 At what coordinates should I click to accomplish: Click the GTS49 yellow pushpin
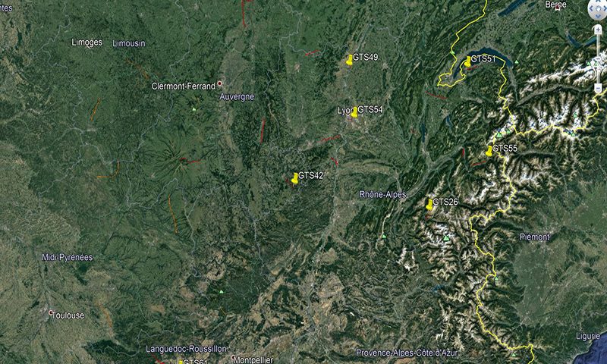coord(349,60)
